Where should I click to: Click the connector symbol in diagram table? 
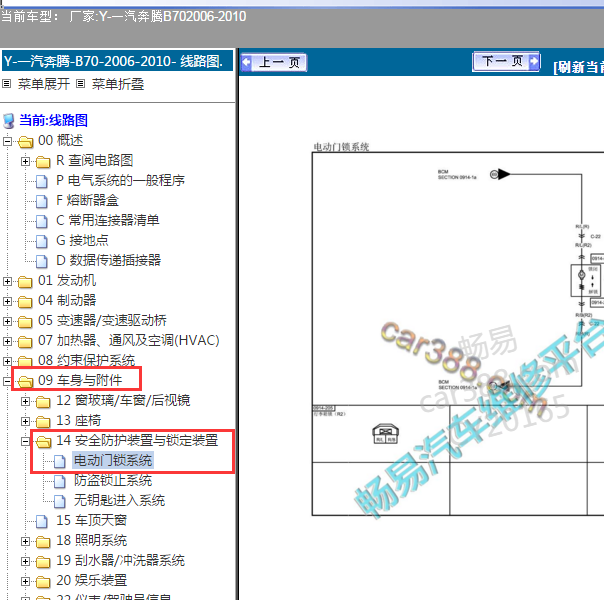click(385, 434)
